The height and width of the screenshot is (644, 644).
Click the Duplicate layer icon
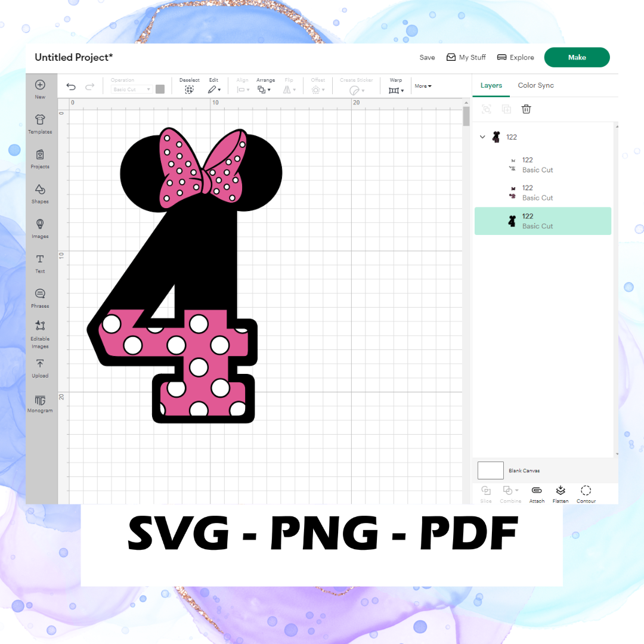(x=506, y=109)
